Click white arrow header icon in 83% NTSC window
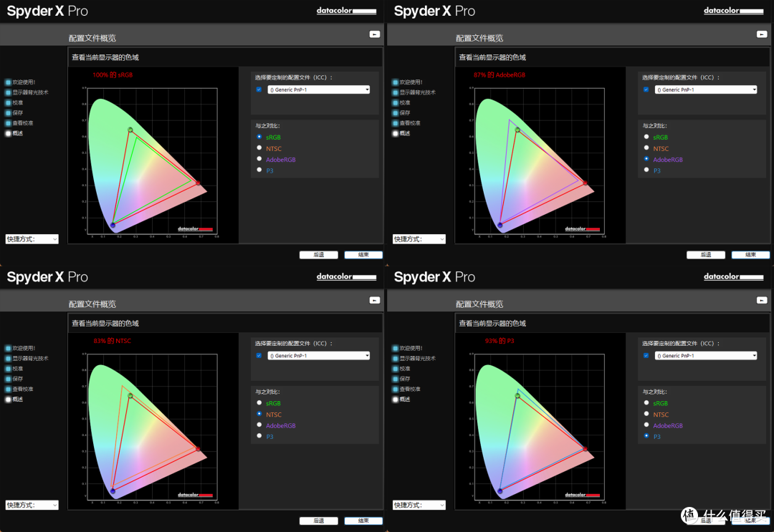The height and width of the screenshot is (532, 774). (x=375, y=300)
